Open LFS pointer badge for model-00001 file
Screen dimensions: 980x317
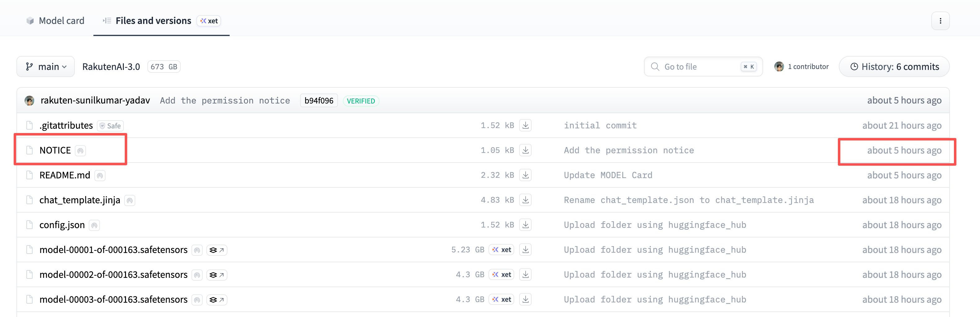click(x=217, y=250)
